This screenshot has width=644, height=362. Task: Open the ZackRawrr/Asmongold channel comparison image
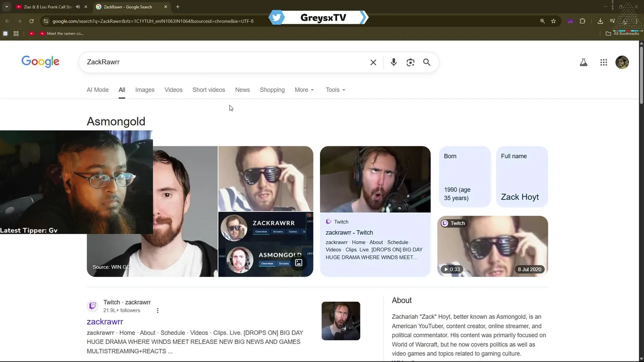[266, 244]
